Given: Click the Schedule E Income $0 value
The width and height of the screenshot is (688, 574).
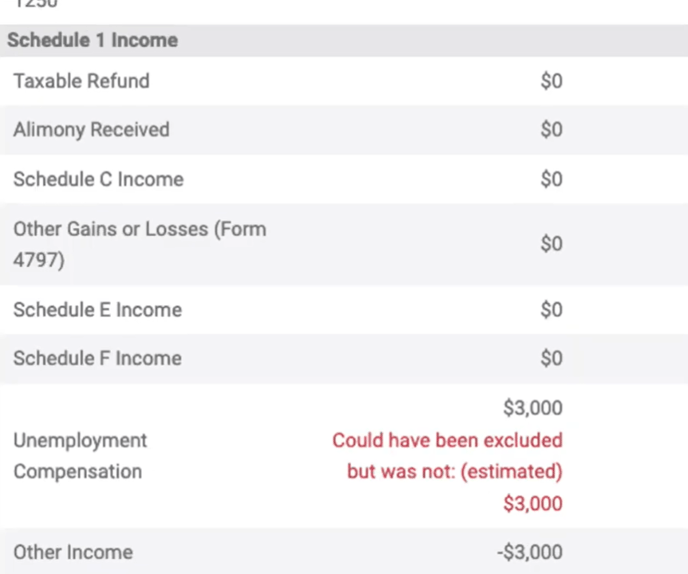Looking at the screenshot, I should [552, 310].
